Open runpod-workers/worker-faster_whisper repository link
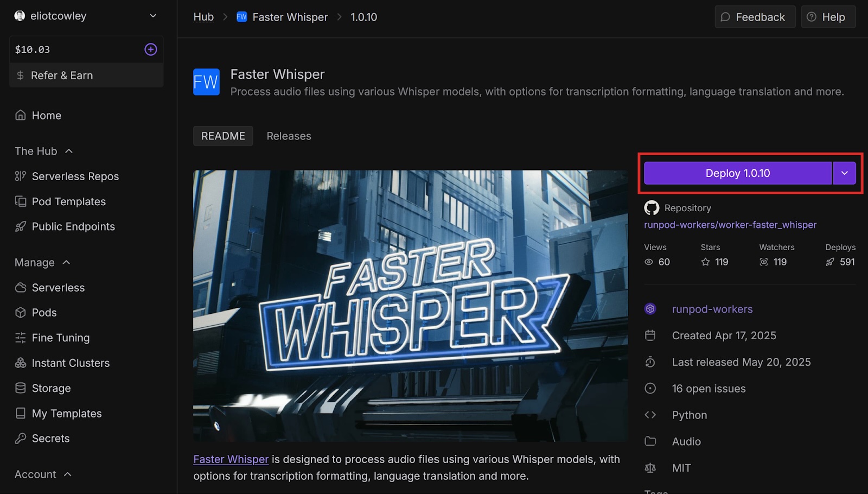This screenshot has height=494, width=868. (x=730, y=225)
